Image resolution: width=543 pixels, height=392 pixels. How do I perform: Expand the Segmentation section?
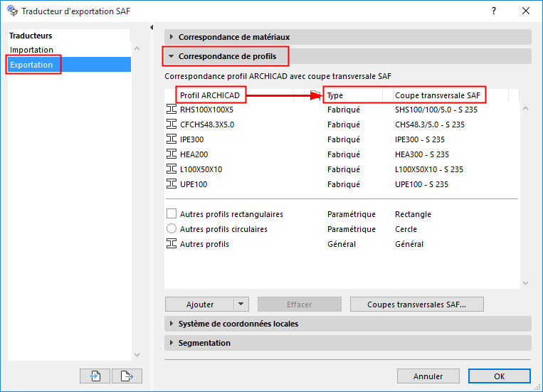click(172, 343)
